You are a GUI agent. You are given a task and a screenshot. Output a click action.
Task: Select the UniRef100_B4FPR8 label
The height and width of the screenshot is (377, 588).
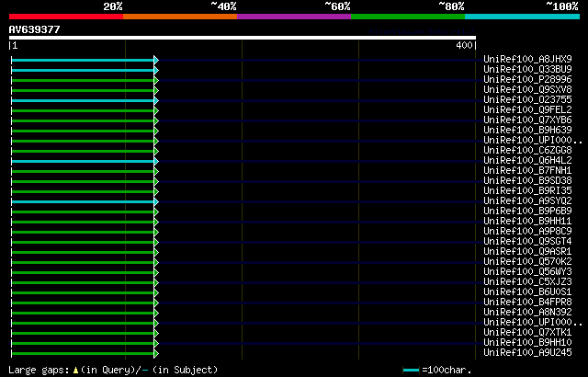(x=527, y=303)
